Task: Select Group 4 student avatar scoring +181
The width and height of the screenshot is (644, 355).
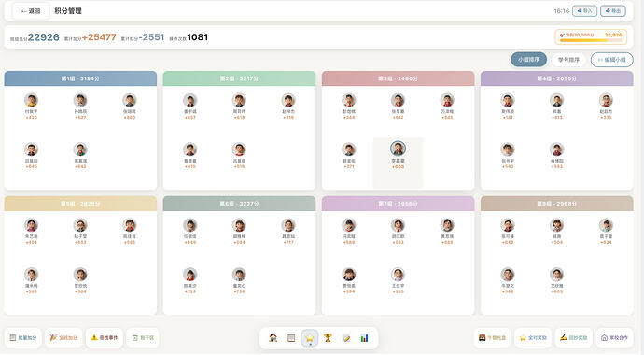Action: click(x=508, y=100)
